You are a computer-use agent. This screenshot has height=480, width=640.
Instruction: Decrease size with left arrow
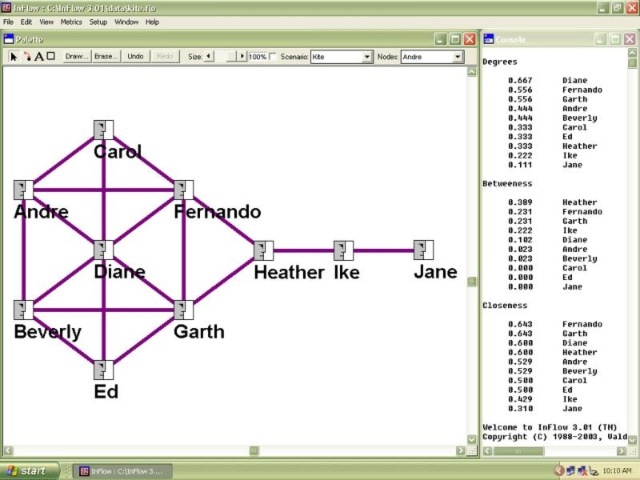pos(209,56)
